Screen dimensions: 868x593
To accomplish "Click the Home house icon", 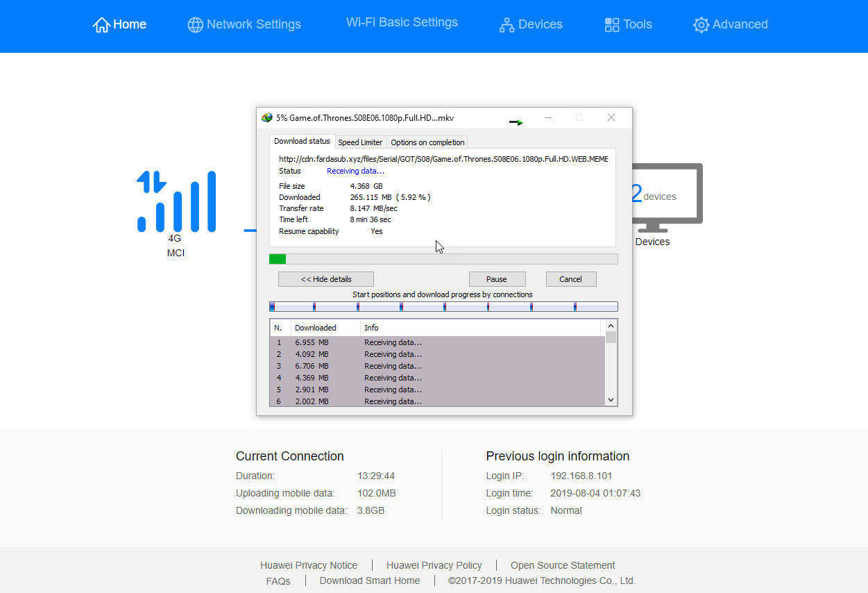I will click(x=101, y=24).
